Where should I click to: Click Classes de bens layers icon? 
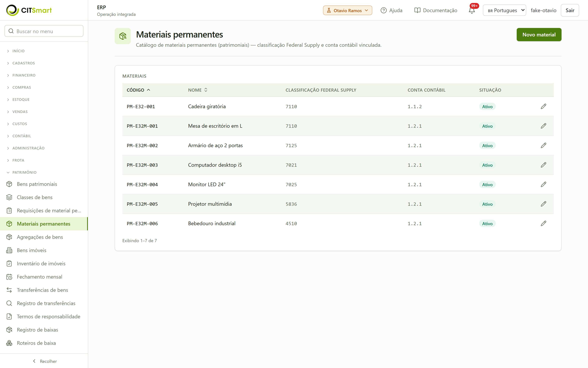click(x=9, y=197)
